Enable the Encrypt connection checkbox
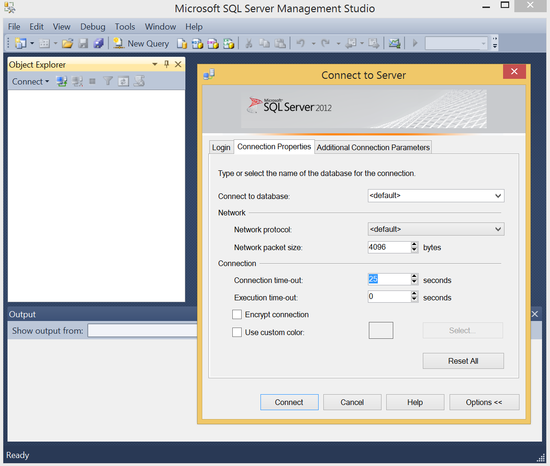 point(237,314)
